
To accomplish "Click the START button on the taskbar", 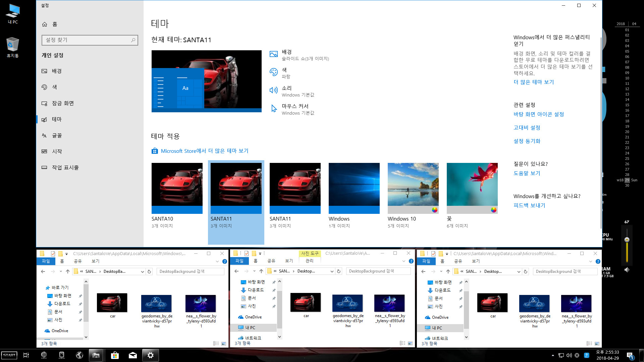I will click(x=9, y=355).
